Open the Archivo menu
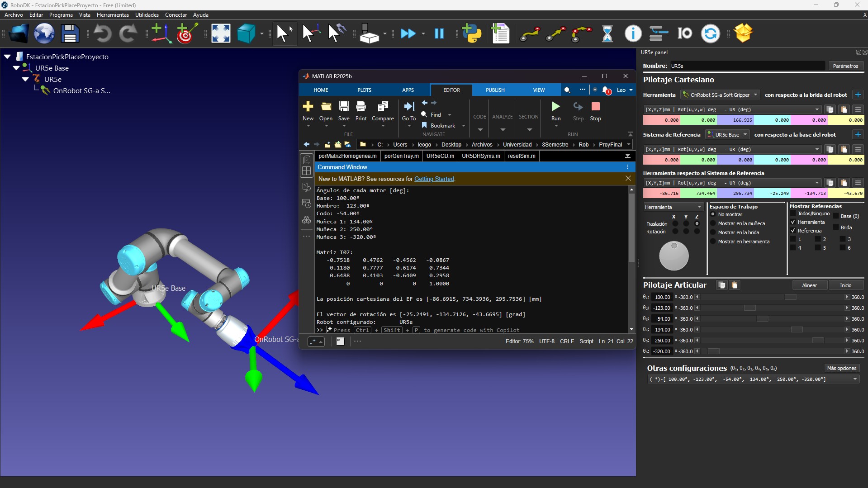The width and height of the screenshot is (868, 488). tap(14, 15)
